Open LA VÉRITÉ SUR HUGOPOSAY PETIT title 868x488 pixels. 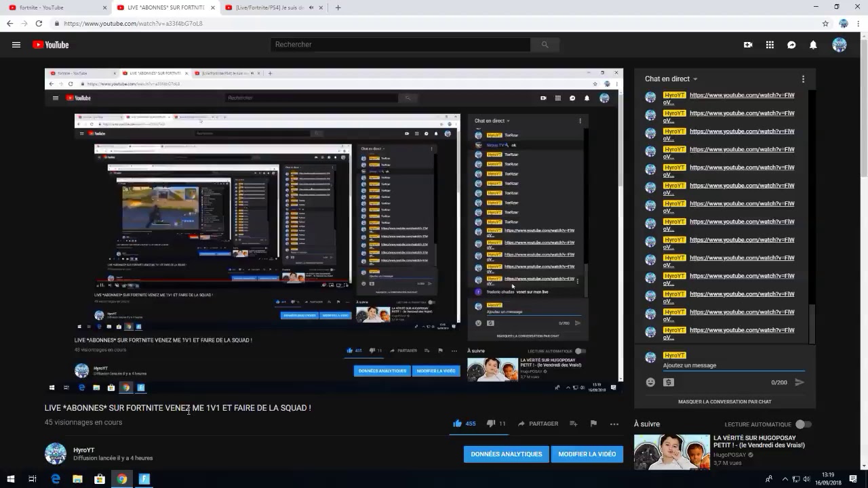(759, 441)
